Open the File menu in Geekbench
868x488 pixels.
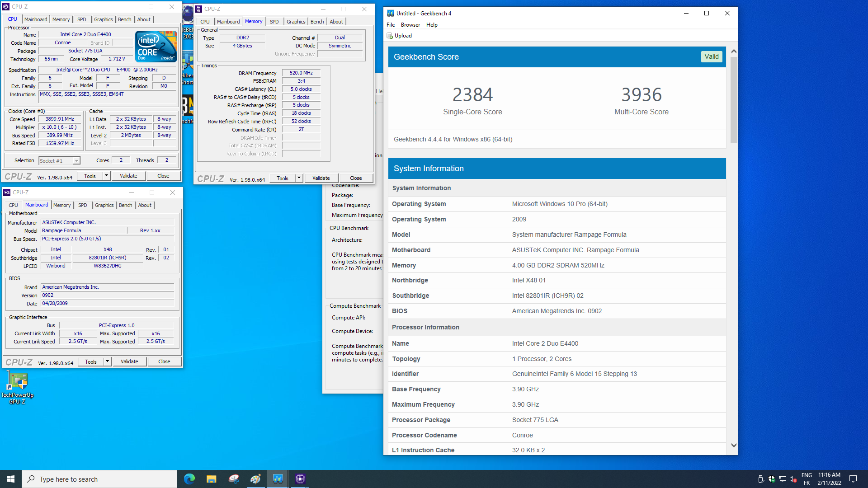point(391,25)
